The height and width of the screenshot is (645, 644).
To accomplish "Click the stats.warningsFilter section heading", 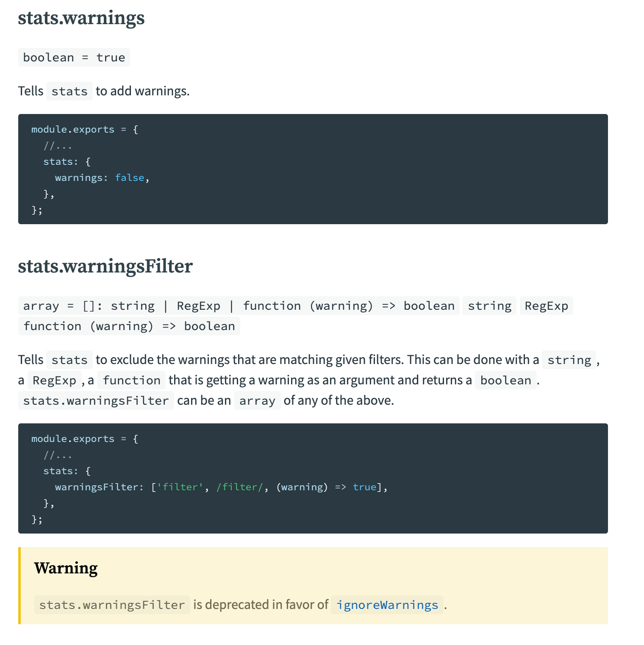I will point(105,267).
